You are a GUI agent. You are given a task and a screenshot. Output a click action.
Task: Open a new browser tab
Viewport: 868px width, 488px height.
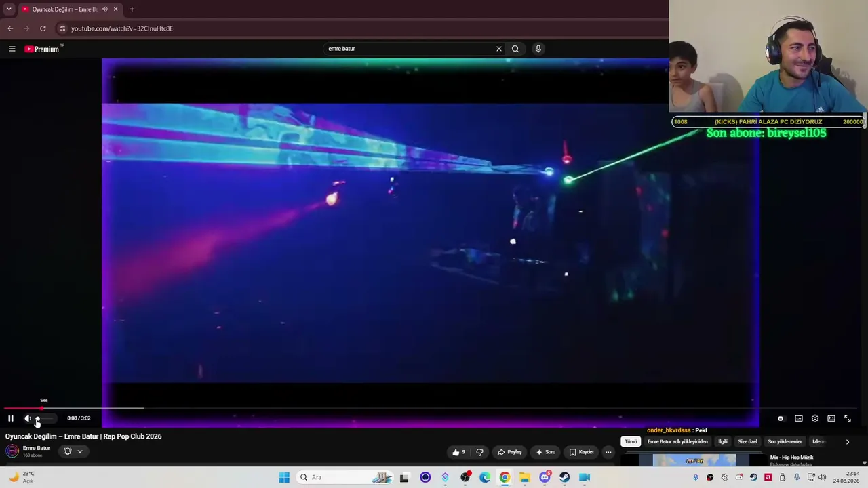(x=132, y=9)
